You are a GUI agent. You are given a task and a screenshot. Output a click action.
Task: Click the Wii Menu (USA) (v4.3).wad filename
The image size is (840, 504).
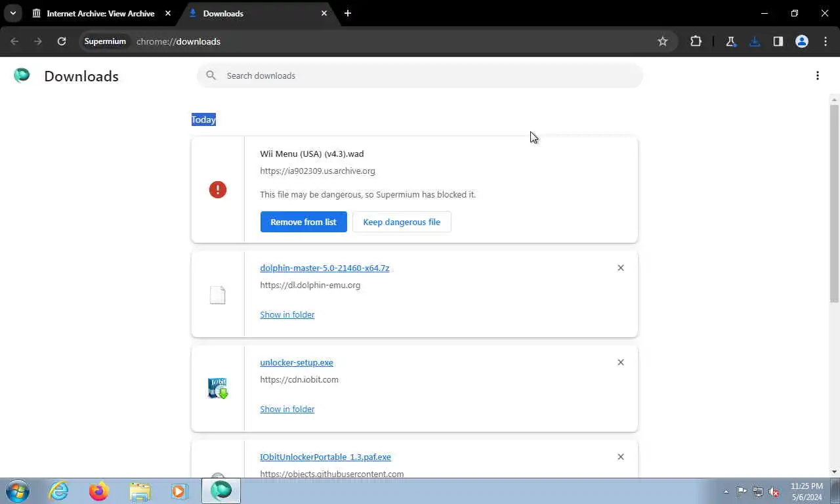(x=312, y=154)
